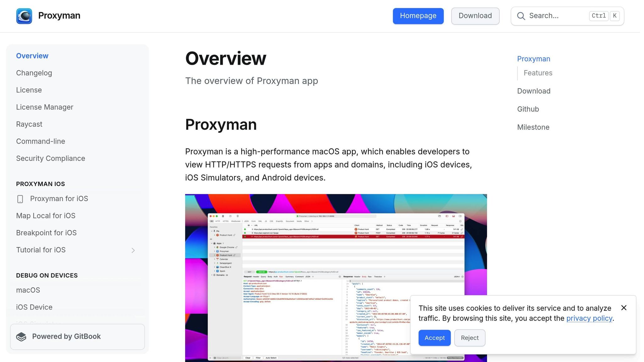Reject cookies
Image resolution: width=644 pixels, height=362 pixels.
click(469, 338)
